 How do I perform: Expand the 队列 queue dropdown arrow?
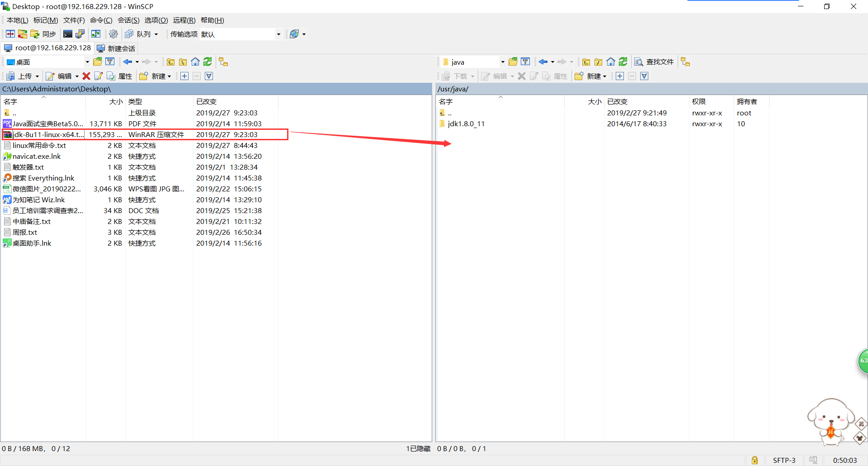point(156,34)
